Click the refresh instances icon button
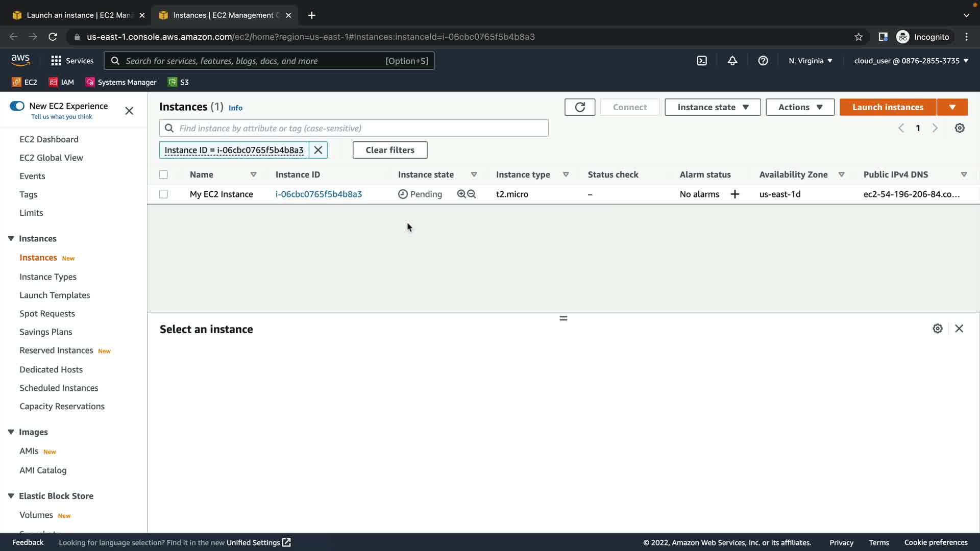This screenshot has height=551, width=980. tap(579, 107)
